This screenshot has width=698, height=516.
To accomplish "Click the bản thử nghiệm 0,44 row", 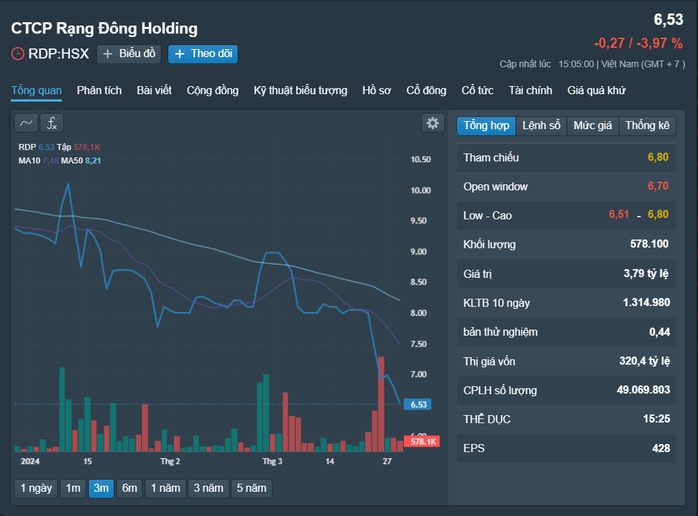I will point(566,332).
